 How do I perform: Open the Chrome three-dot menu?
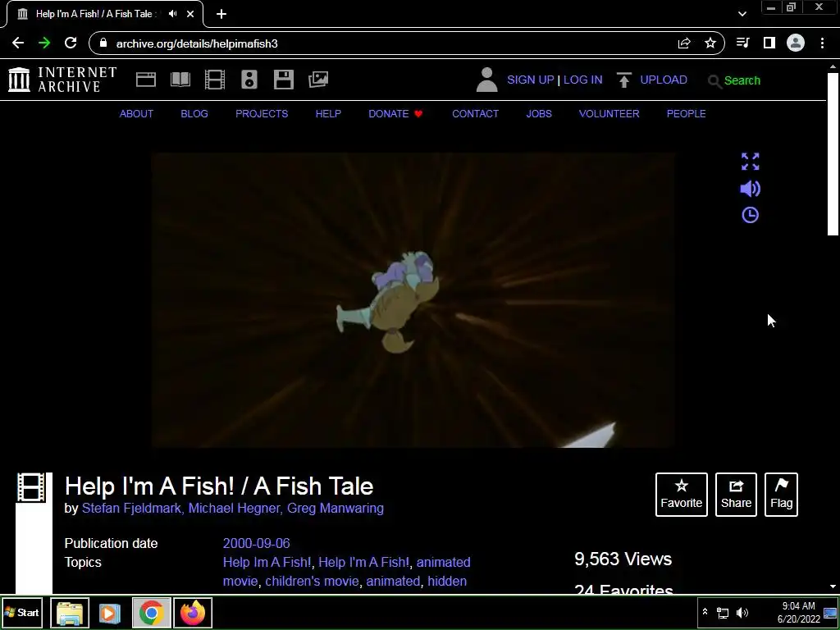[822, 43]
